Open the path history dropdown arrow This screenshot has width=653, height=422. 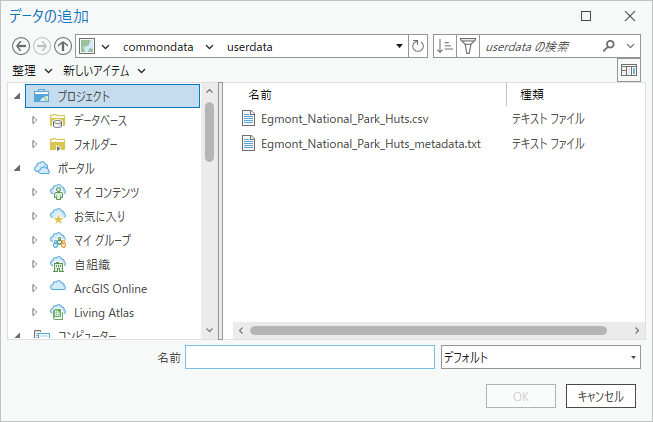(x=399, y=46)
